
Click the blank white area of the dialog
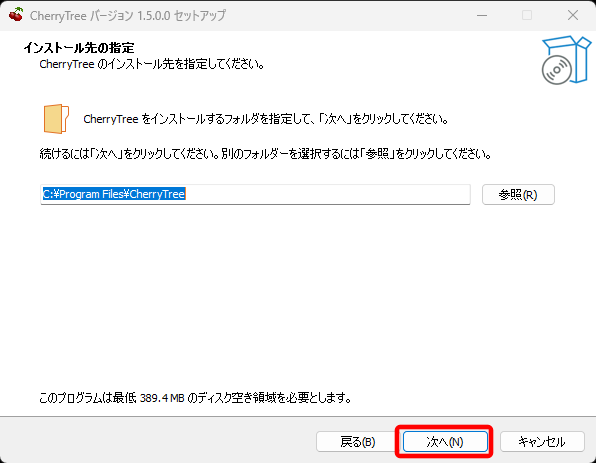[296, 297]
